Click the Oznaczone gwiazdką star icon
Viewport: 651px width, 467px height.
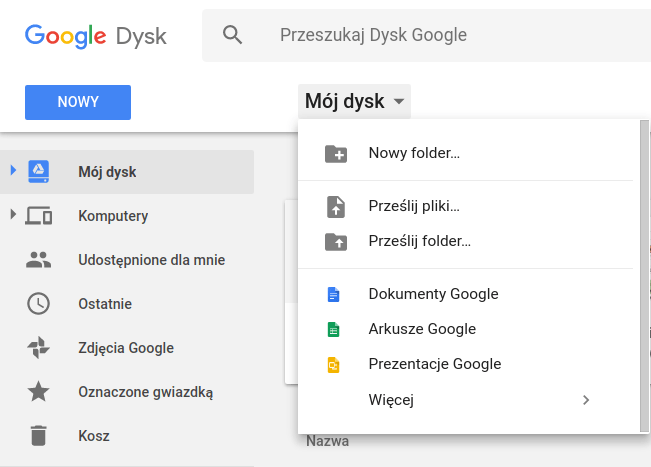point(39,391)
